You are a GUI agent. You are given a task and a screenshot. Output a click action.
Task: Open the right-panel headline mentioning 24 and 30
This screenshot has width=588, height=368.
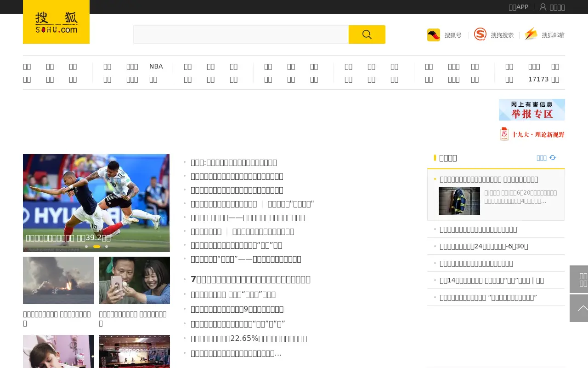[484, 246]
